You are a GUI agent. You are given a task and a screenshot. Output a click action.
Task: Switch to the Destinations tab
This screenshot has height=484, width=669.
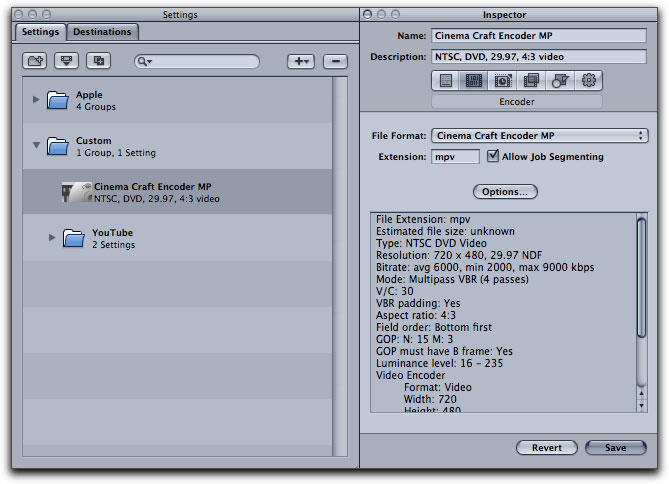pyautogui.click(x=102, y=32)
